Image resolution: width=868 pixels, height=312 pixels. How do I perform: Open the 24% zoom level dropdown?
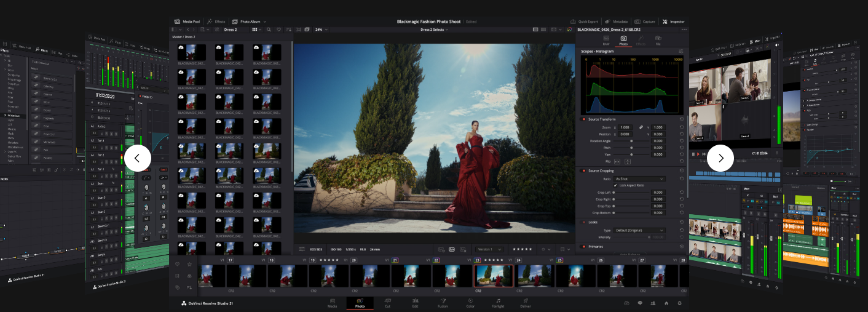click(x=322, y=30)
